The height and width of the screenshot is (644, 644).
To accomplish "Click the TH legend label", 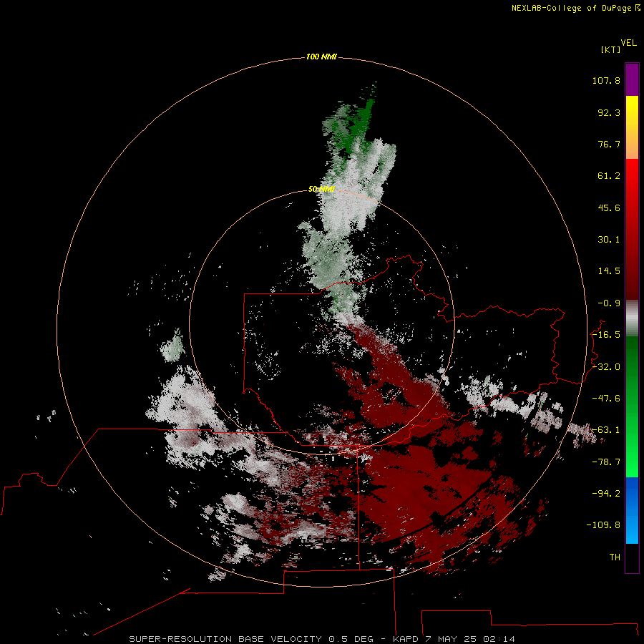I will [615, 557].
